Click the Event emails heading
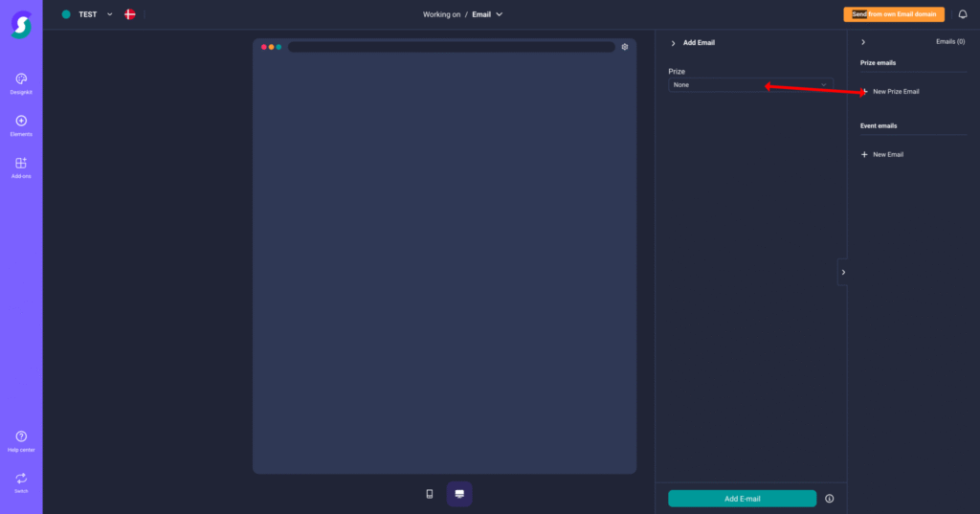980x514 pixels. coord(879,126)
